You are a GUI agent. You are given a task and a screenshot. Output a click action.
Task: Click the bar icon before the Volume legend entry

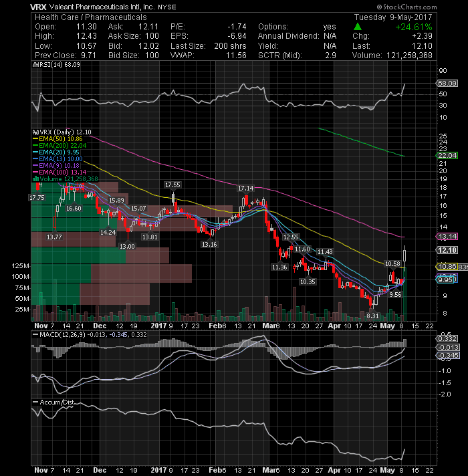tap(35, 178)
